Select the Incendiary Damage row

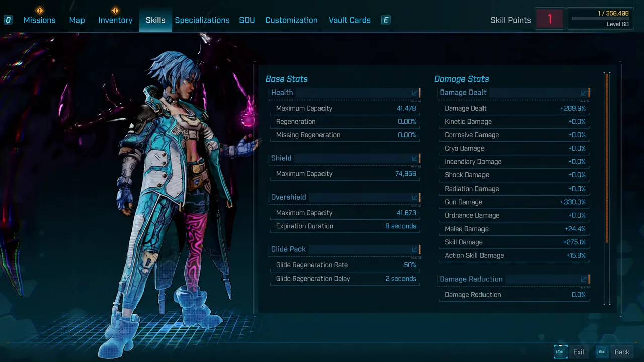[x=514, y=162]
